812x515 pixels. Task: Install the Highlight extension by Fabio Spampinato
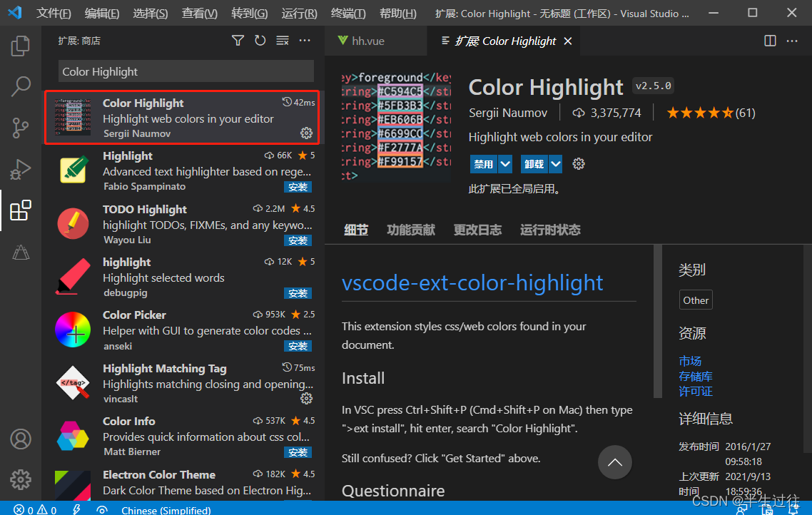pos(298,187)
